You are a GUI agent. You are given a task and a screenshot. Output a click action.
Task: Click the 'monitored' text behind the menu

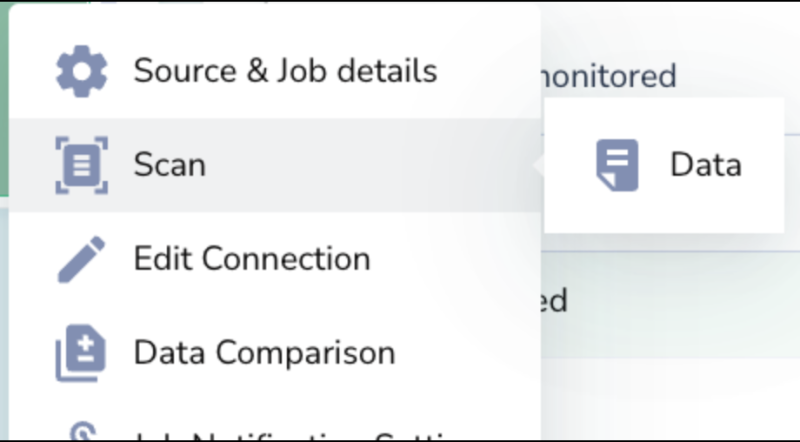click(x=610, y=75)
